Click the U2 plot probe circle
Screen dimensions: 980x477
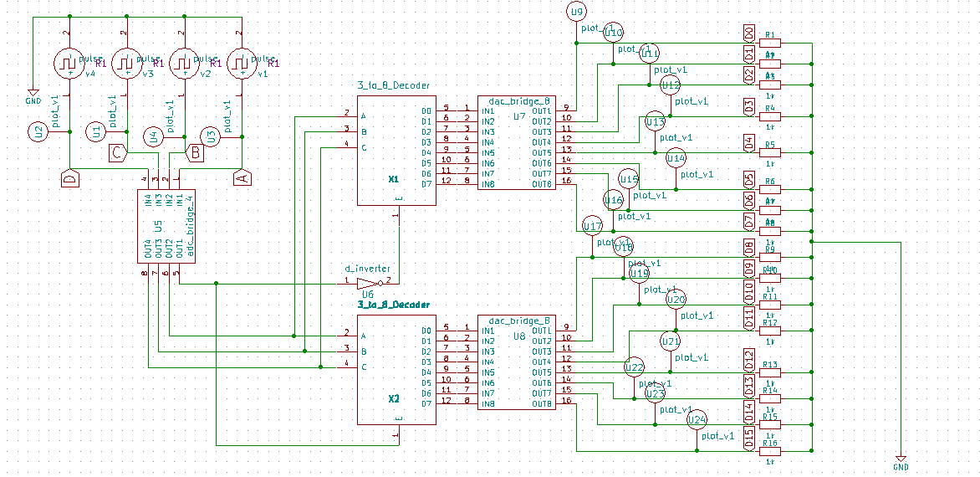click(38, 131)
